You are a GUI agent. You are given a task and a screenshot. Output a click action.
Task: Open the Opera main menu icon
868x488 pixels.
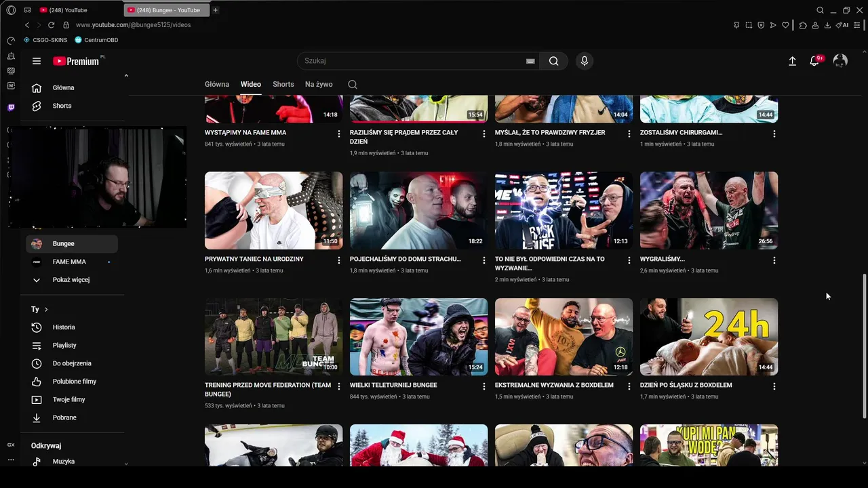[11, 10]
